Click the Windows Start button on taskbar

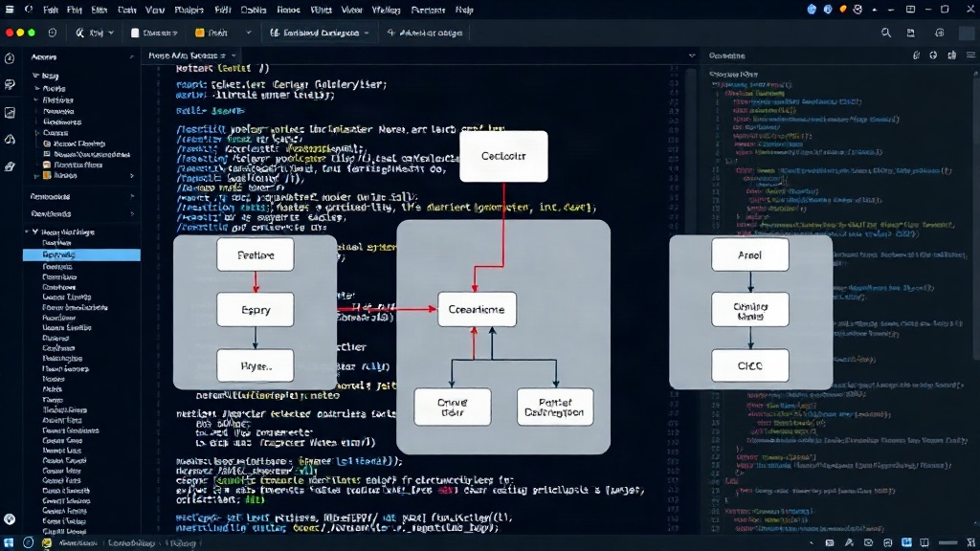8,543
